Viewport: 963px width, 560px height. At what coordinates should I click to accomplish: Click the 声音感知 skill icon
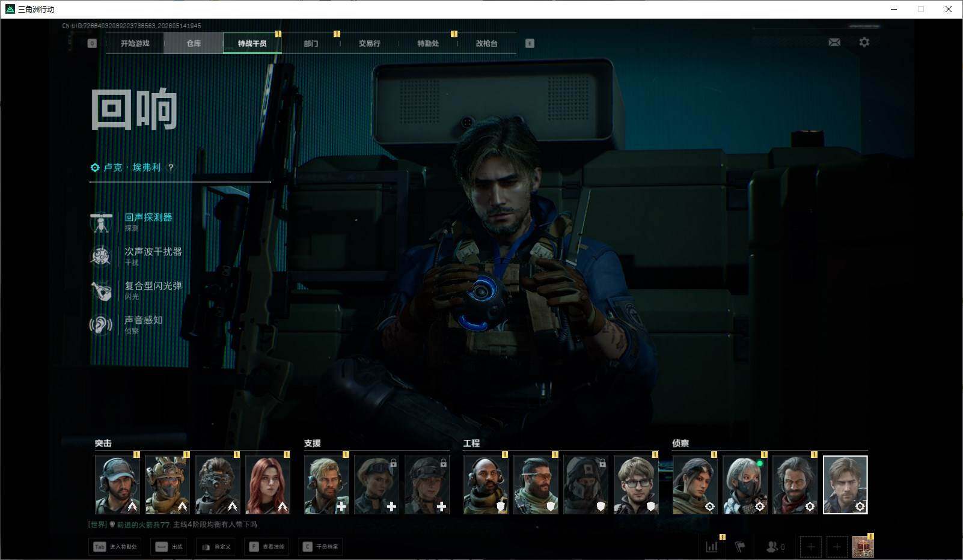(x=101, y=325)
